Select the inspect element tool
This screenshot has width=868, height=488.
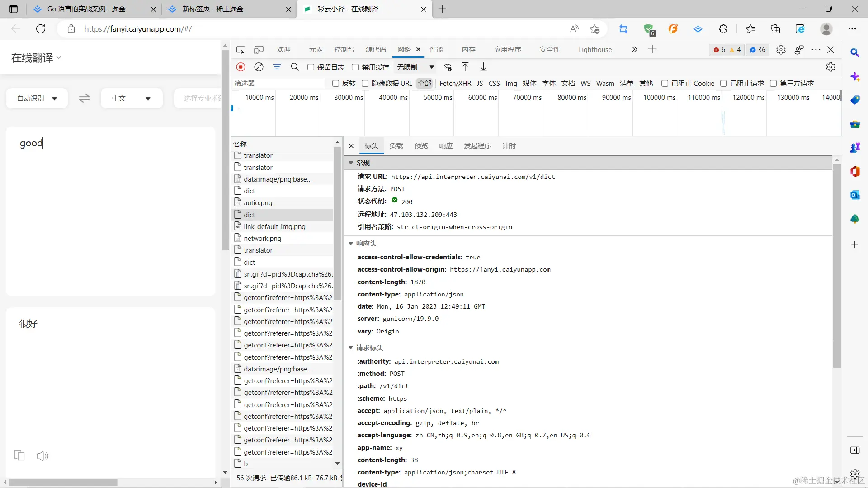(x=241, y=50)
